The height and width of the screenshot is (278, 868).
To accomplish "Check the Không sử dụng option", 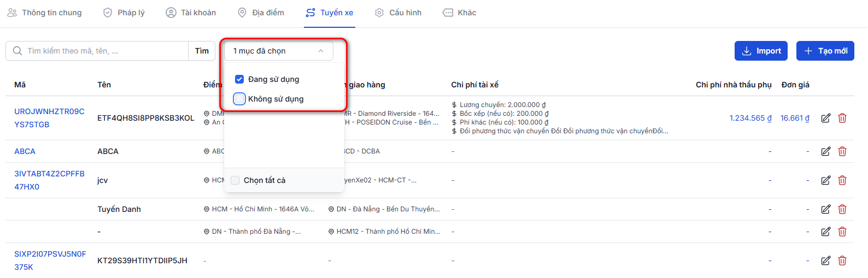I will [239, 99].
